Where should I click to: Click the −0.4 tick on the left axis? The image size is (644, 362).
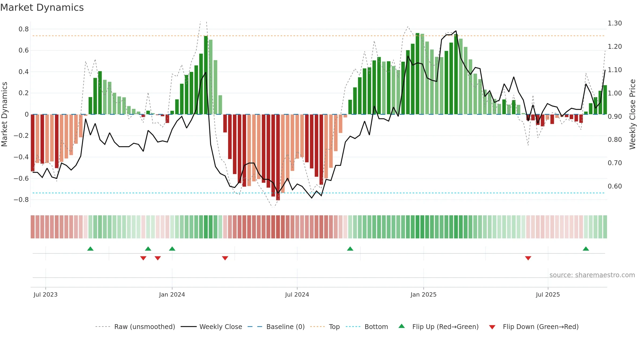point(21,157)
